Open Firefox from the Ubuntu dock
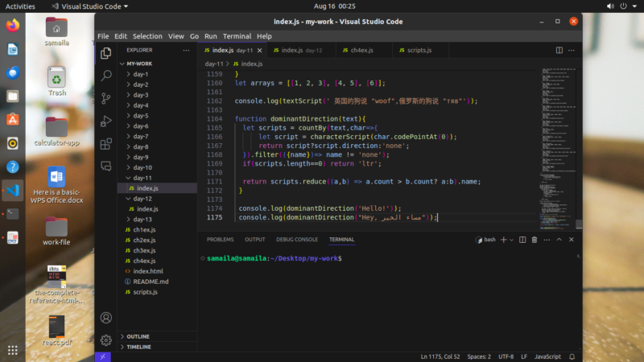 13,26
